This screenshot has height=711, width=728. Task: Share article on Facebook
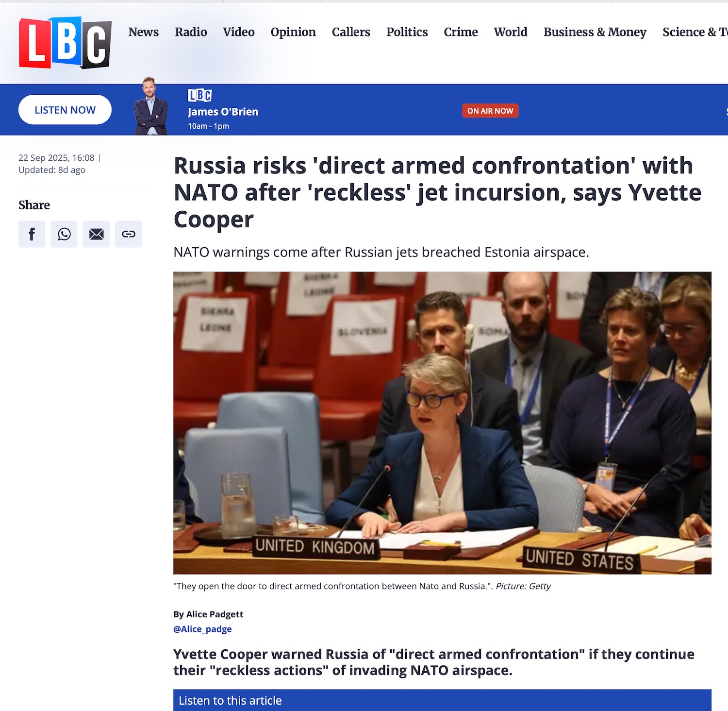point(32,234)
